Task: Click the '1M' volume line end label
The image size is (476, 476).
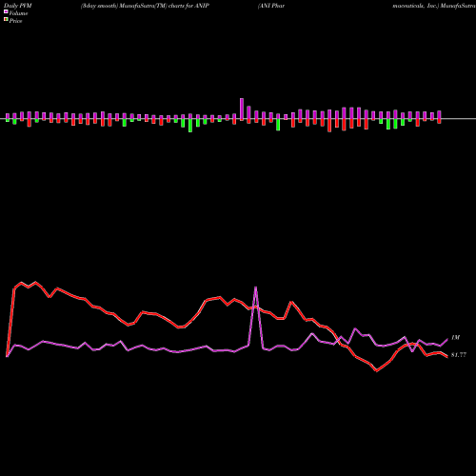Action: coord(455,338)
